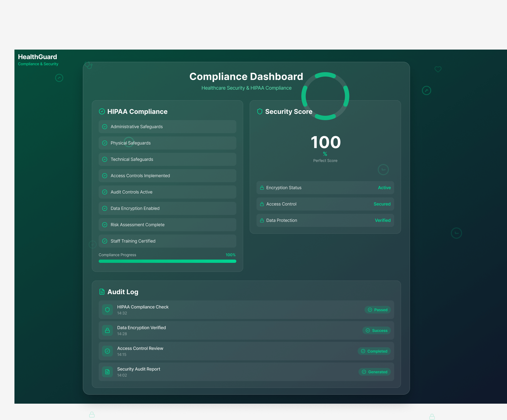
Task: Click the HealthGuard logo text
Action: pyautogui.click(x=37, y=57)
